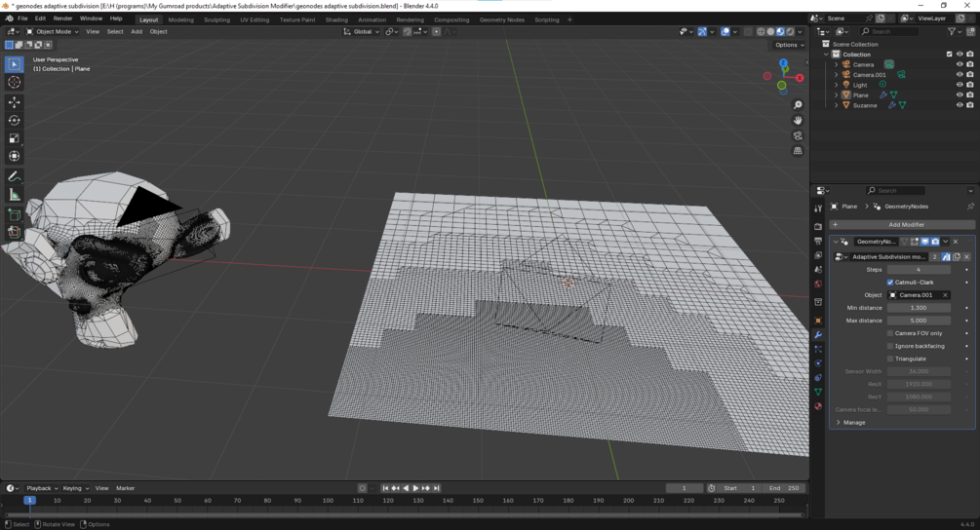980x530 pixels.
Task: Open the Output properties tab
Action: [x=818, y=241]
